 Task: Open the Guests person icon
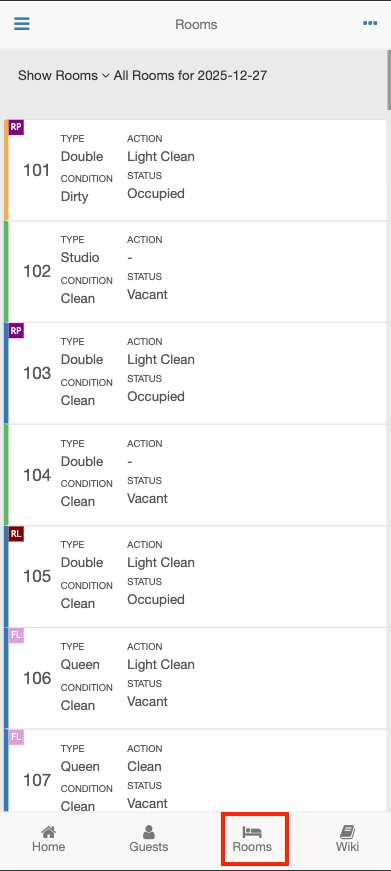(x=149, y=832)
